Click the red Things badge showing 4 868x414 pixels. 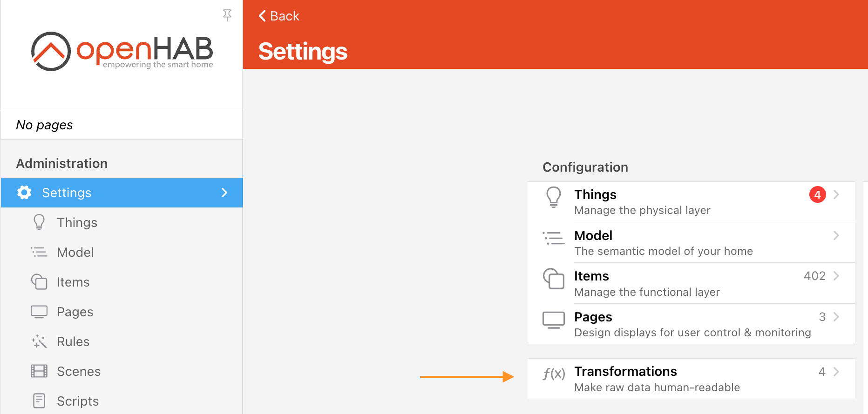coord(817,194)
